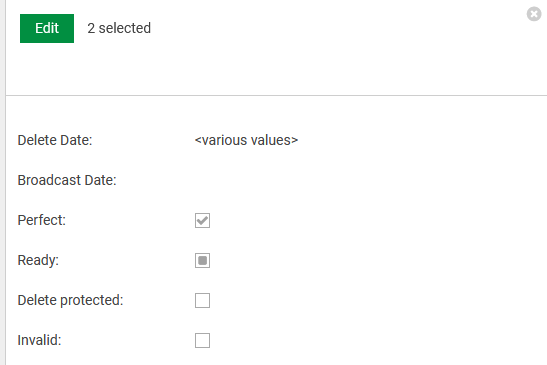The width and height of the screenshot is (547, 365).
Task: Click the <various values> Delete Date value
Action: pos(246,140)
